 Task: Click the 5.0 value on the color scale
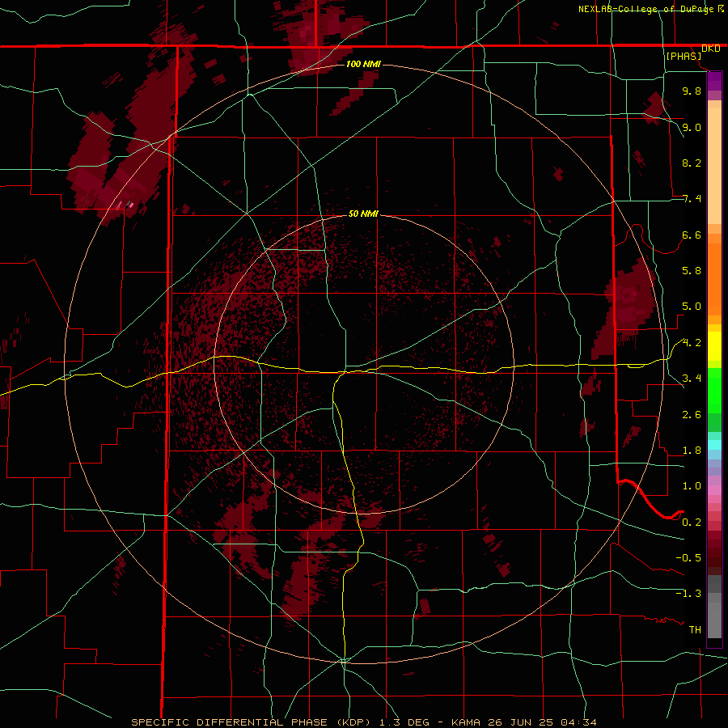pos(692,307)
